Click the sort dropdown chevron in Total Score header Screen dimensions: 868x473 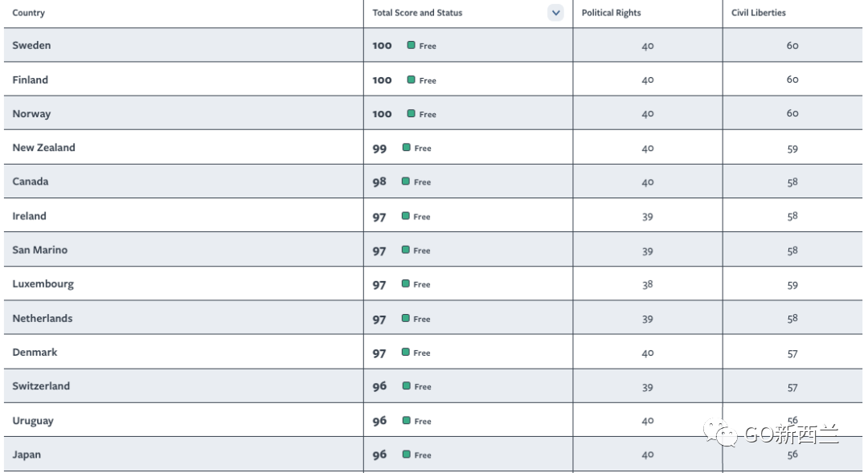click(x=555, y=13)
